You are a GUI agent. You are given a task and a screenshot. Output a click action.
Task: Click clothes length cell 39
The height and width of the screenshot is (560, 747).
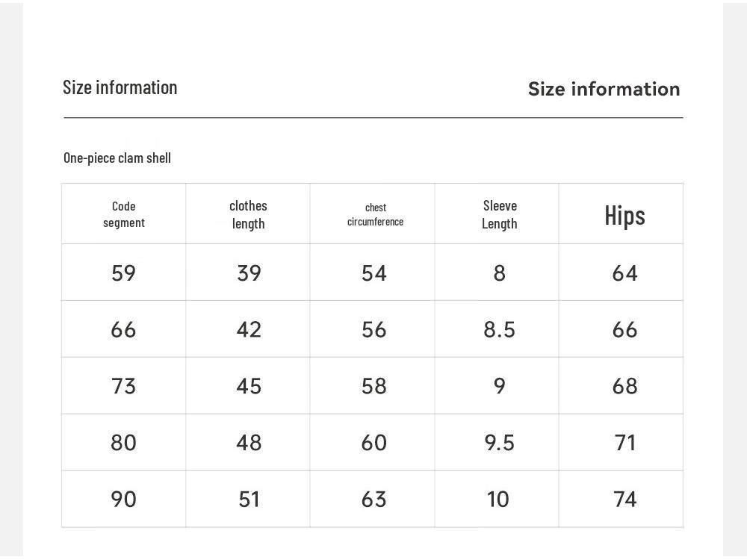click(x=249, y=273)
